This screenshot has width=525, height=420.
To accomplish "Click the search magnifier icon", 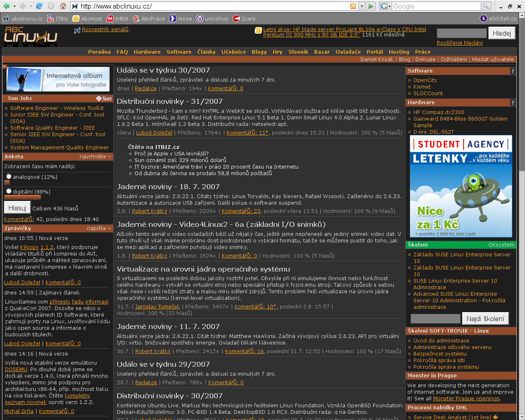I will [486, 6].
